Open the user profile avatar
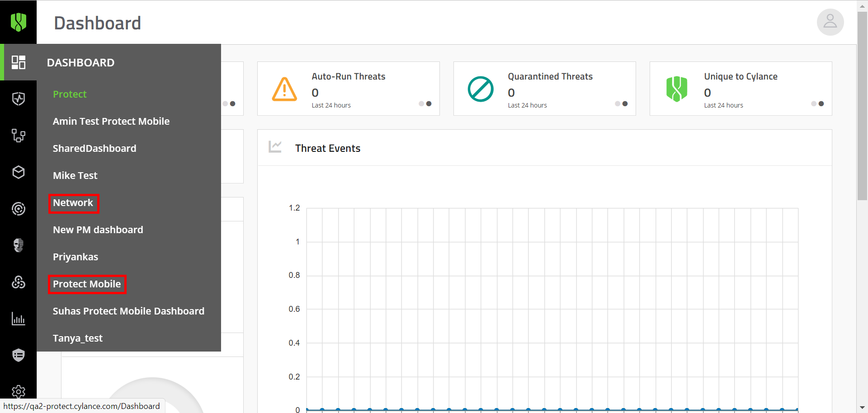 [830, 22]
